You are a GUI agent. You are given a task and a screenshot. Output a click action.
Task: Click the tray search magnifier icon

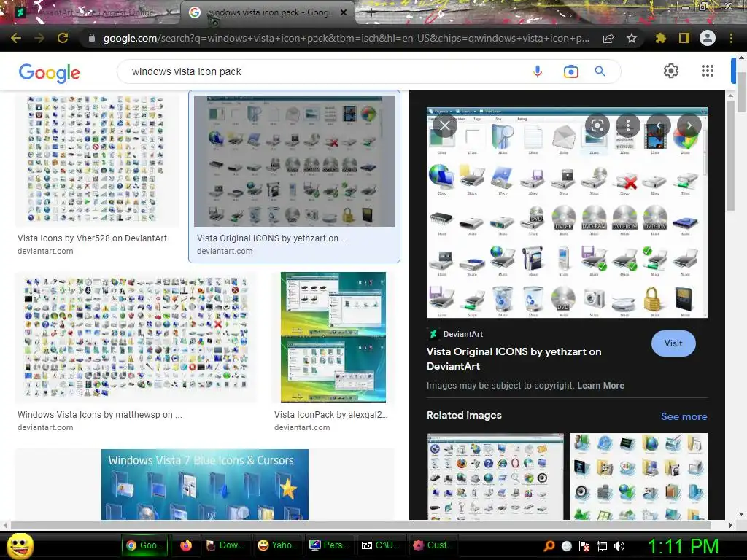pos(549,546)
